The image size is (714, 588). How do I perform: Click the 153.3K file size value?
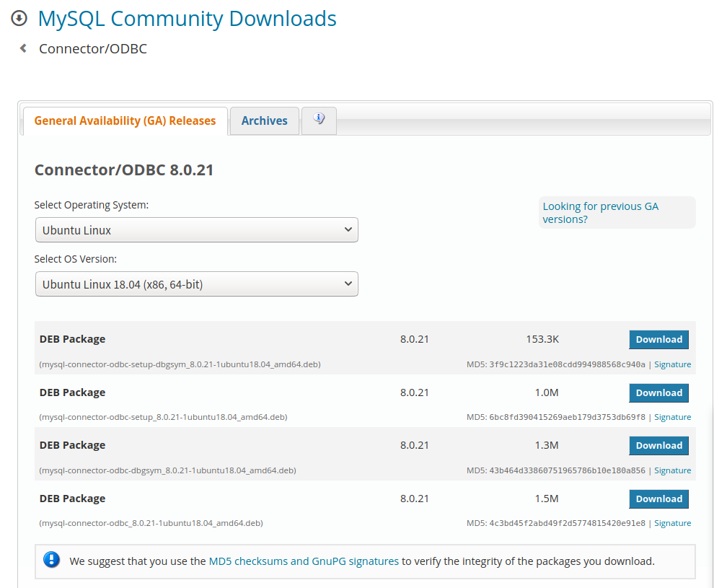pyautogui.click(x=542, y=339)
